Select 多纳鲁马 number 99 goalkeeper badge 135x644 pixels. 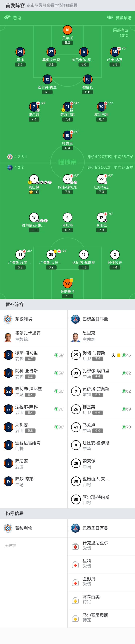[x=67, y=283]
